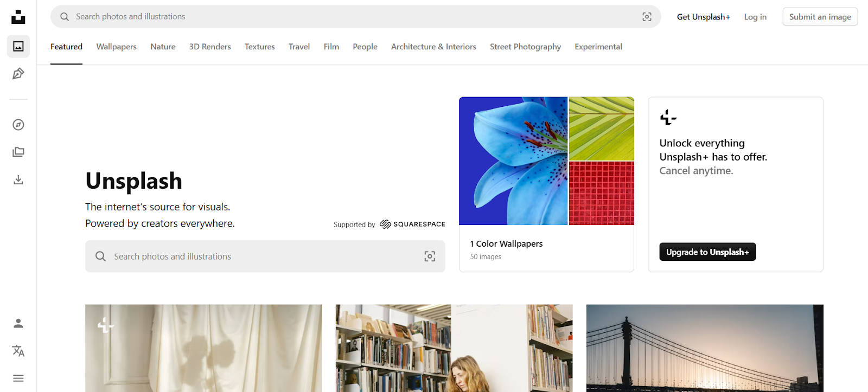Open the blue lily flower thumbnail
868x392 pixels.
point(513,161)
